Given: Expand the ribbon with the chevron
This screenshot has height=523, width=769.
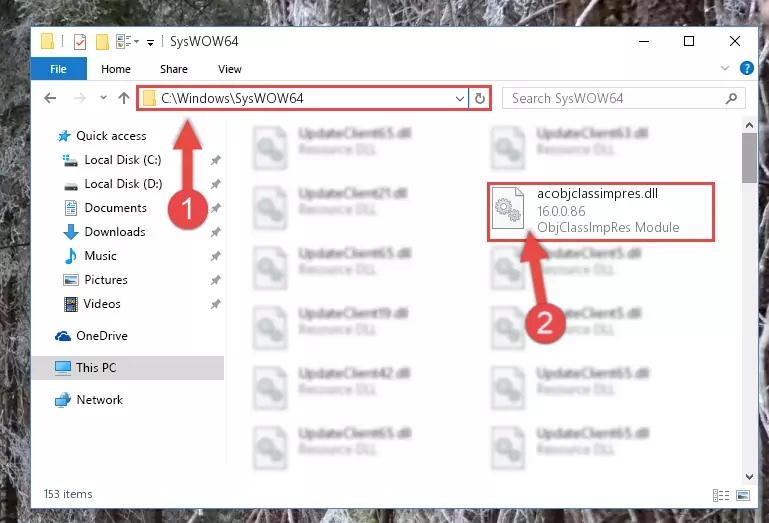Looking at the screenshot, I should click(x=724, y=68).
